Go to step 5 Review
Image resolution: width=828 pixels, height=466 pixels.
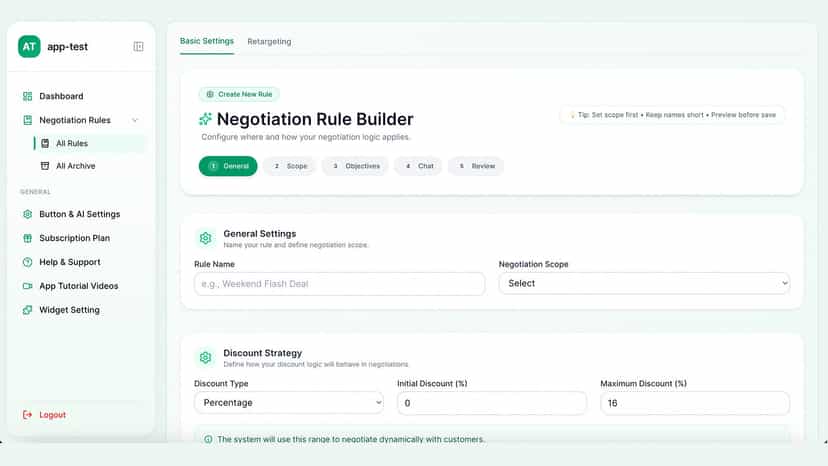point(476,166)
